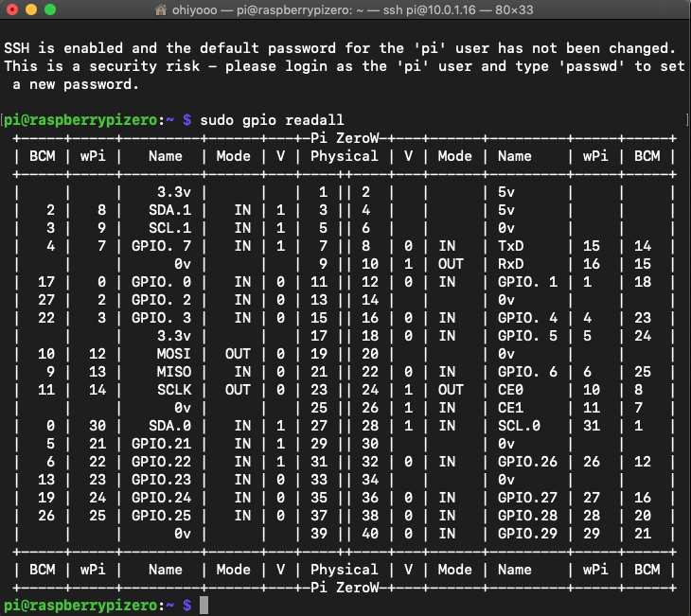Click the OUT mode in the RxD row
Image resolution: width=691 pixels, height=616 pixels.
click(x=451, y=264)
